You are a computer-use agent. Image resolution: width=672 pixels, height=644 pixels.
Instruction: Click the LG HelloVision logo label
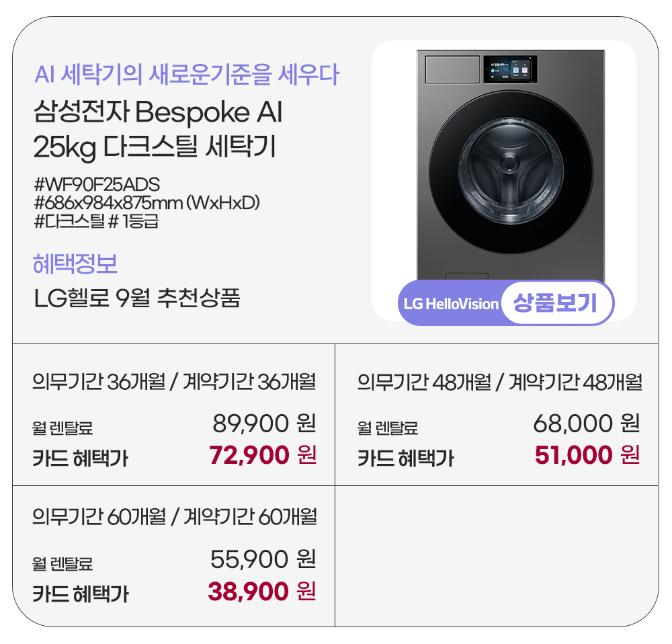click(x=451, y=304)
